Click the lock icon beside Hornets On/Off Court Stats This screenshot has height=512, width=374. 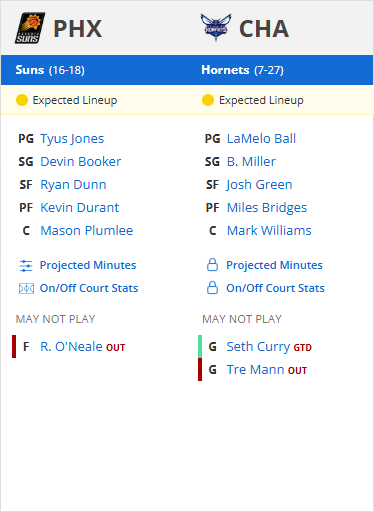[212, 288]
